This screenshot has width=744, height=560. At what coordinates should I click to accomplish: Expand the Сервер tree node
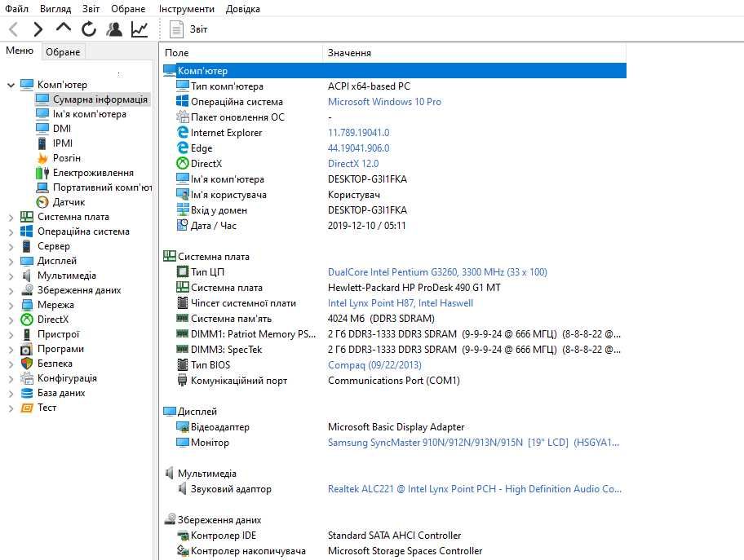(x=11, y=247)
